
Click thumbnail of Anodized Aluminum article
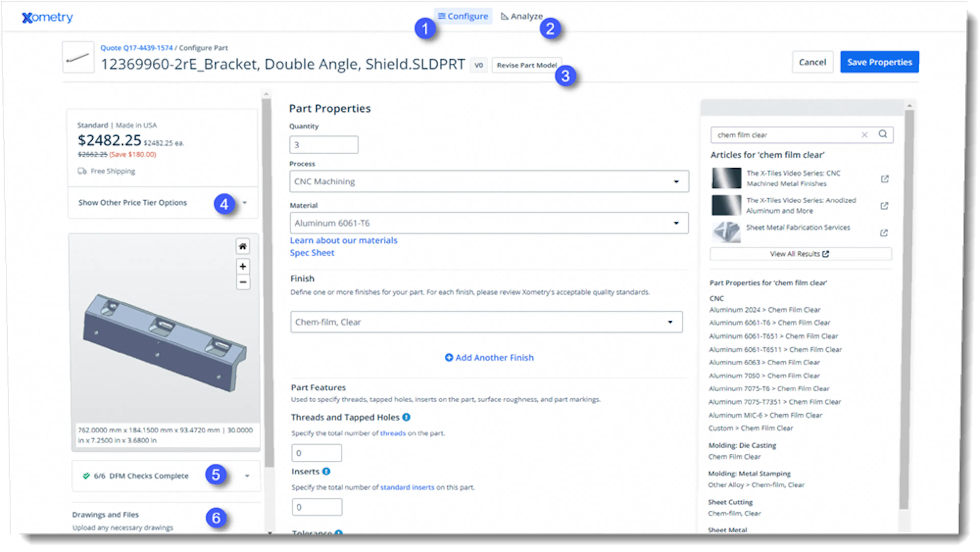click(726, 205)
